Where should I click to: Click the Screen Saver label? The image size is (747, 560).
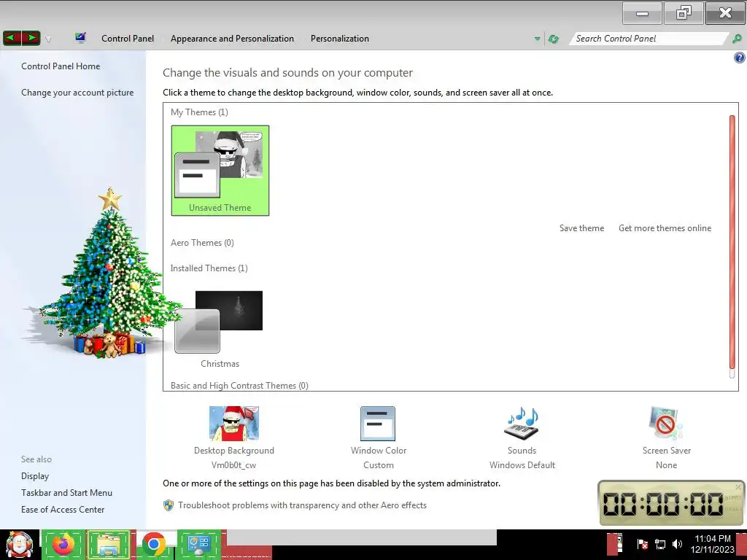(x=667, y=451)
